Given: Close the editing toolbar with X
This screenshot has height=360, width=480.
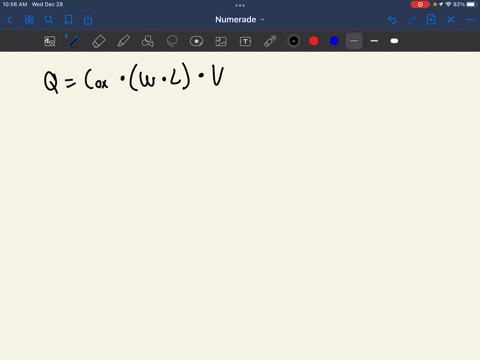Looking at the screenshot, I should (x=451, y=20).
